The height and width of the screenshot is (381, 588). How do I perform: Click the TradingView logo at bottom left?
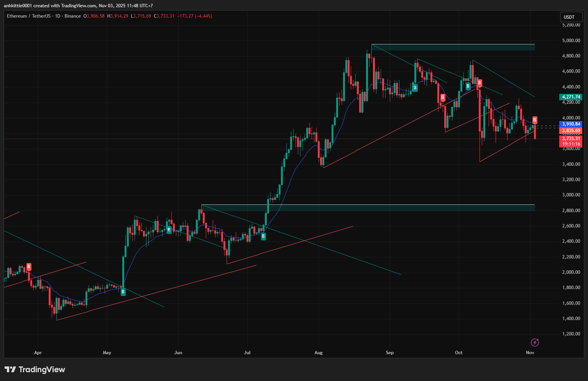tap(35, 370)
